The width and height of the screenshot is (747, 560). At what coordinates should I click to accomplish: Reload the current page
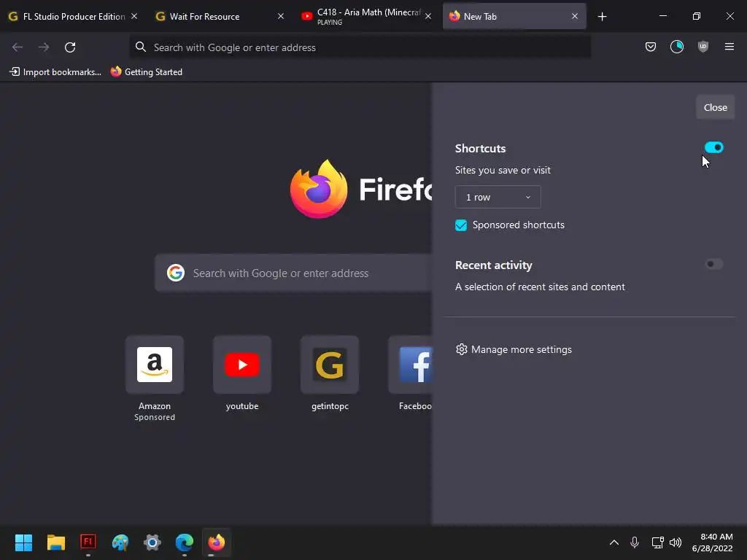point(70,47)
